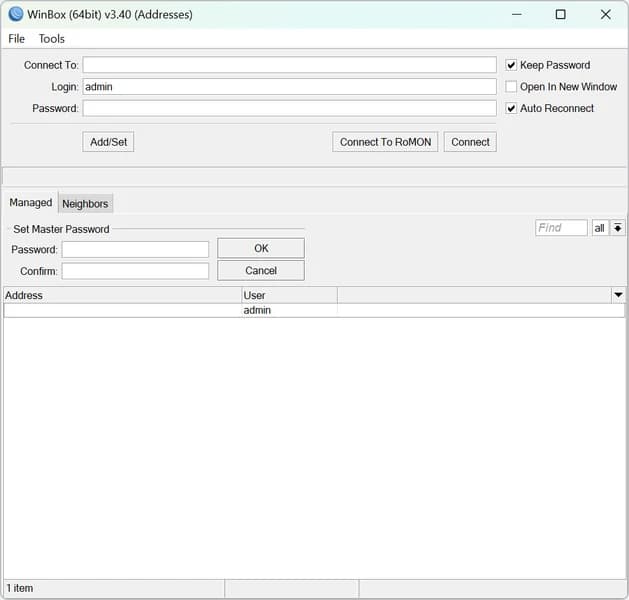Viewport: 629px width, 600px height.
Task: Toggle the Auto Reconnect checkbox
Action: click(x=511, y=108)
